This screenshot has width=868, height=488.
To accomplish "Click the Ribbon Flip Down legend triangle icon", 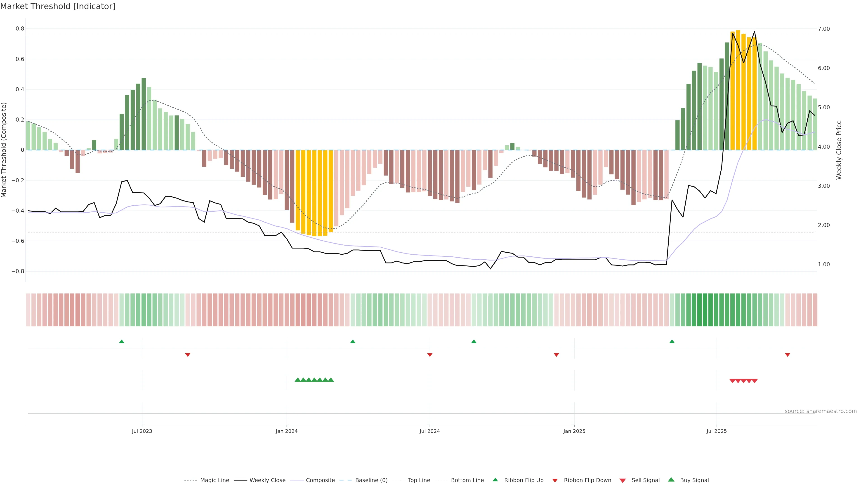I will pos(555,481).
